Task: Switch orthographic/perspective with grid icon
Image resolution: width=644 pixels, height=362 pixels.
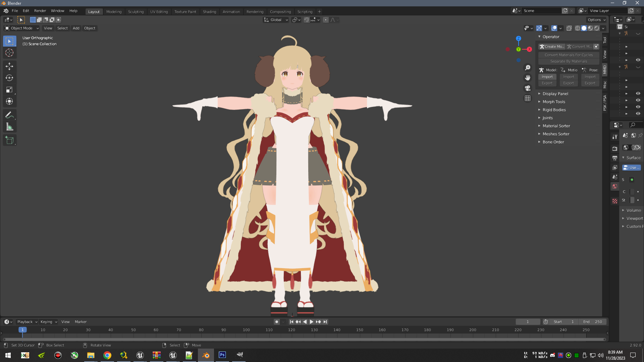Action: pyautogui.click(x=528, y=98)
